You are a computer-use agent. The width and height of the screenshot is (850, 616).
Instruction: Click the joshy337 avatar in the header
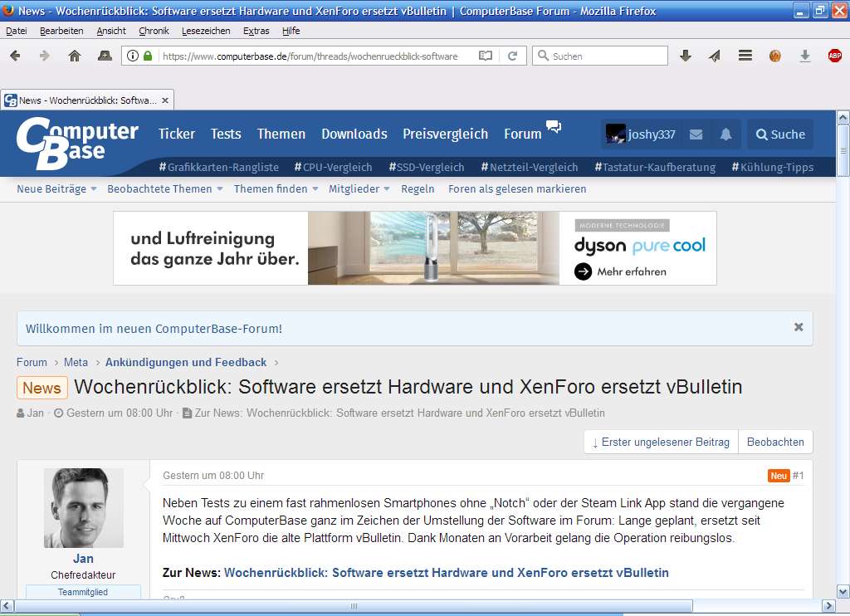(615, 134)
